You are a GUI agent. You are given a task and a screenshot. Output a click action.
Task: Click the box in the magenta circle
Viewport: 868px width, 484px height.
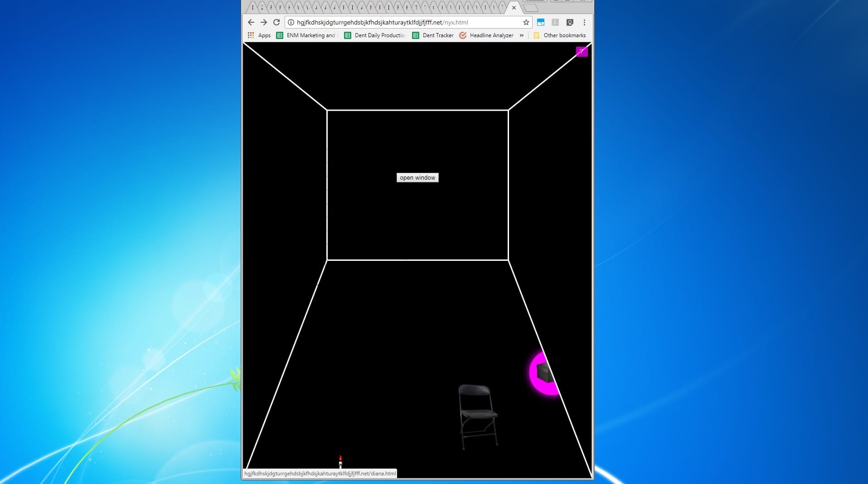545,373
